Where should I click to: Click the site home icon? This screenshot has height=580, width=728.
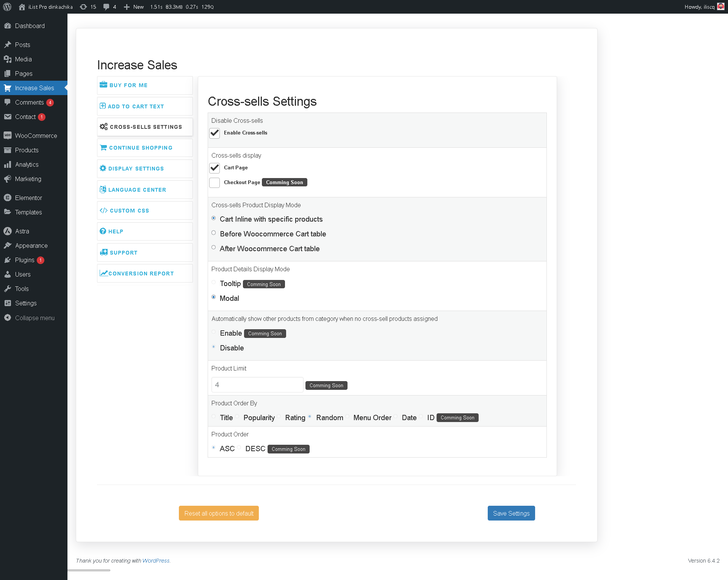point(22,7)
